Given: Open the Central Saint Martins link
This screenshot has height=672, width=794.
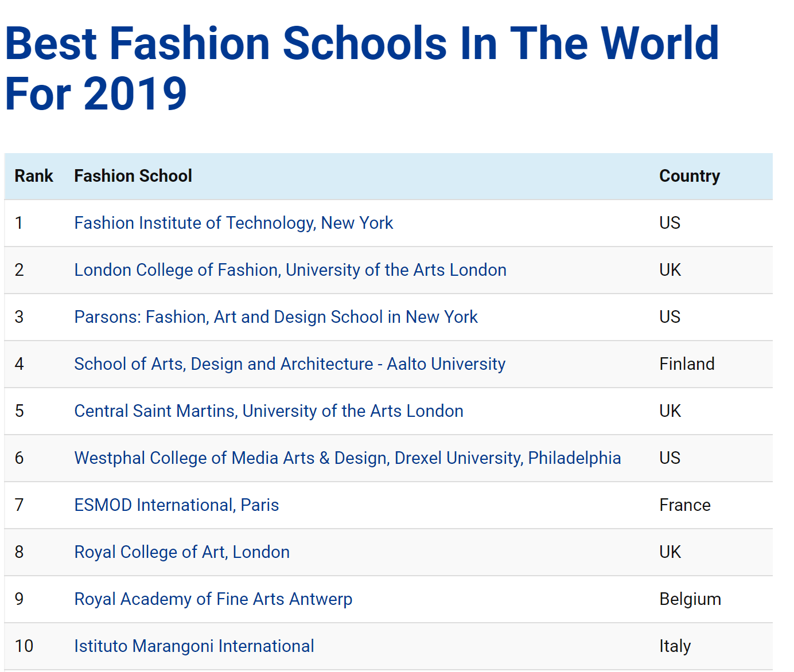Looking at the screenshot, I should 269,411.
